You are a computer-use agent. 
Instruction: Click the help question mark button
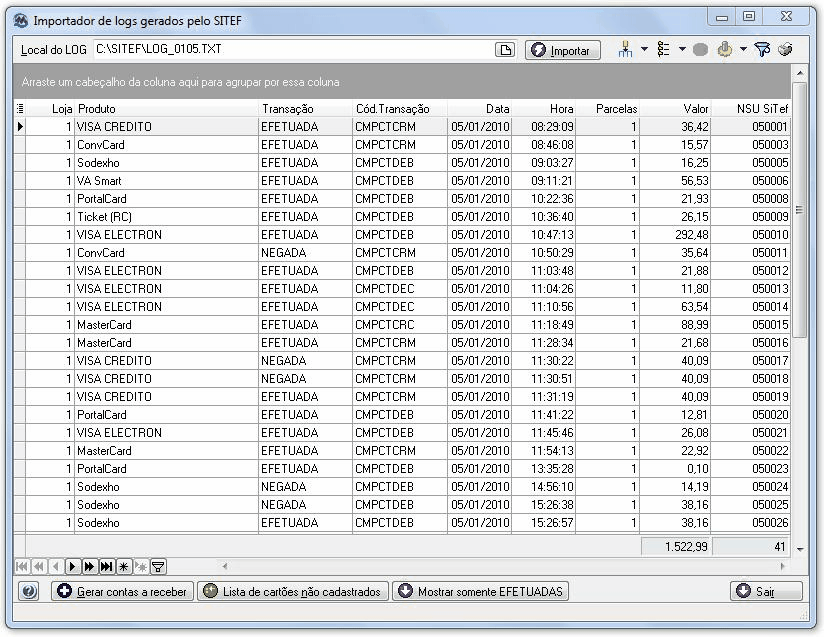pyautogui.click(x=29, y=591)
